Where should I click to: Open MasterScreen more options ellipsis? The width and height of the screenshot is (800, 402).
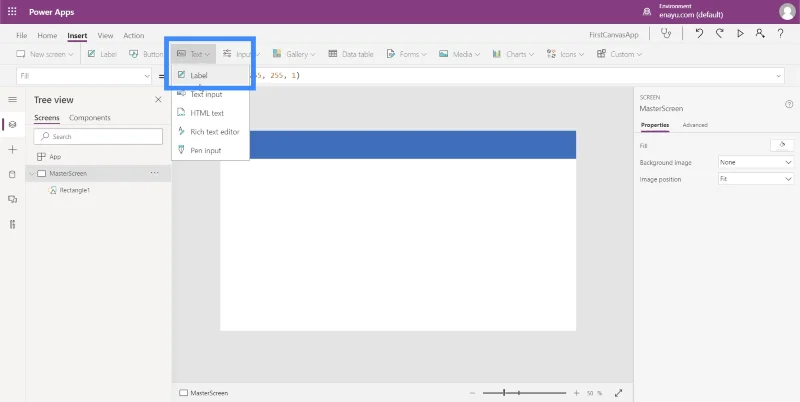point(155,173)
